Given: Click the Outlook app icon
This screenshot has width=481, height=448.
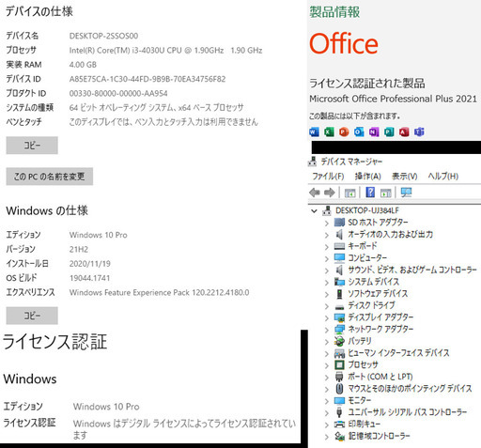Looking at the screenshot, I should pos(359,132).
